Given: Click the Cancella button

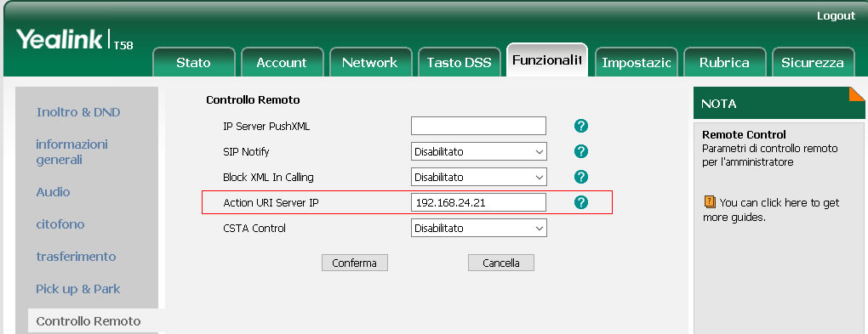Looking at the screenshot, I should click(501, 263).
